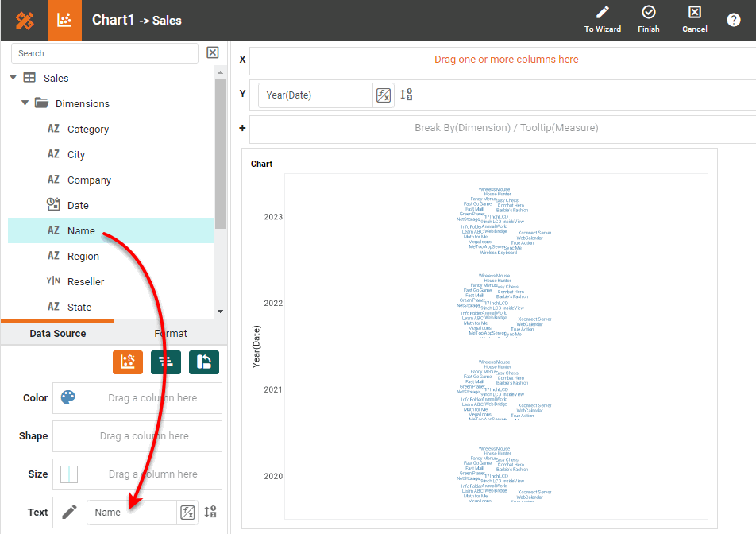Click the pencil edit icon in Text row
Screen dimensions: 756x534
70,512
